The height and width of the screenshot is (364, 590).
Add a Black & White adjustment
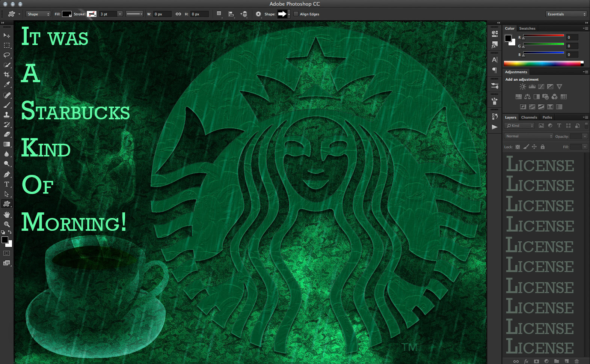pyautogui.click(x=537, y=97)
